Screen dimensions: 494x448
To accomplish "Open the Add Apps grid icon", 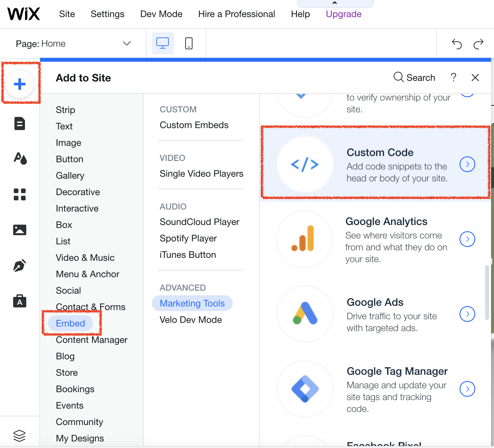I will pos(20,194).
